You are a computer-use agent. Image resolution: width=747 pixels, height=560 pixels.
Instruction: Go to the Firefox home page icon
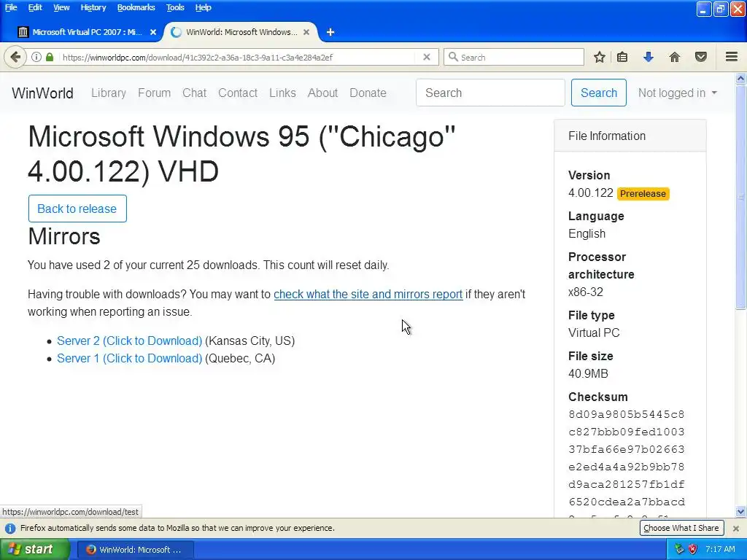(x=675, y=57)
